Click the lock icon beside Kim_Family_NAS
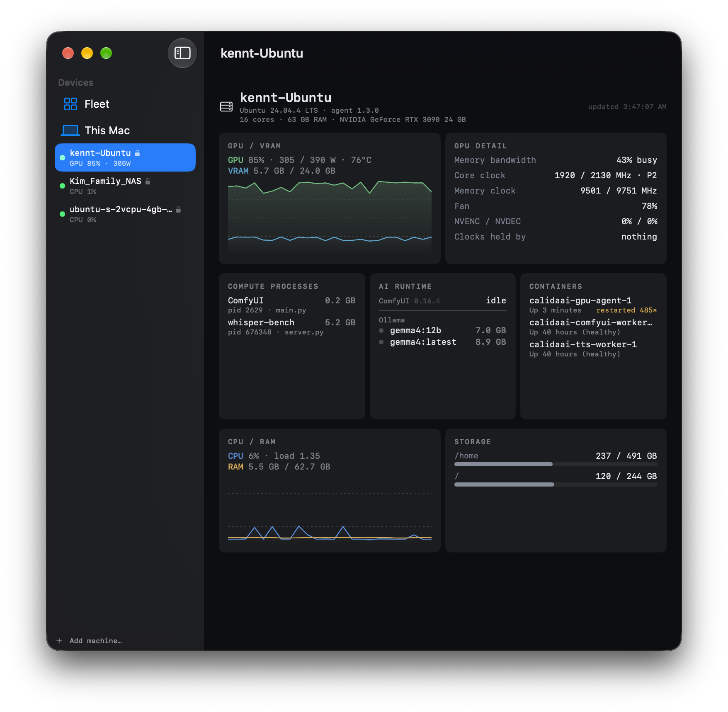This screenshot has width=728, height=712. [148, 181]
